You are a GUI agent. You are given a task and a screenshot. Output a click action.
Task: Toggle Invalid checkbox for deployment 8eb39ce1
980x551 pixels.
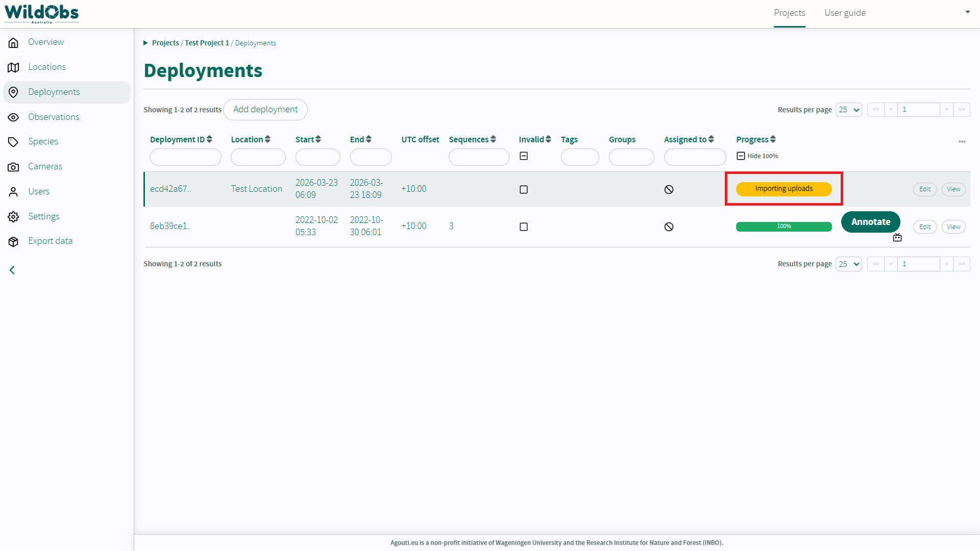523,227
